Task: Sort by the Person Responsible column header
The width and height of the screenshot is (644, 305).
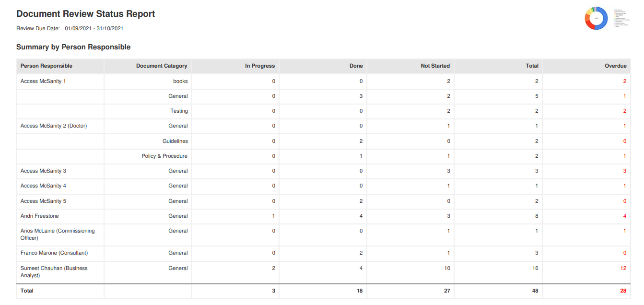Action: click(x=47, y=66)
